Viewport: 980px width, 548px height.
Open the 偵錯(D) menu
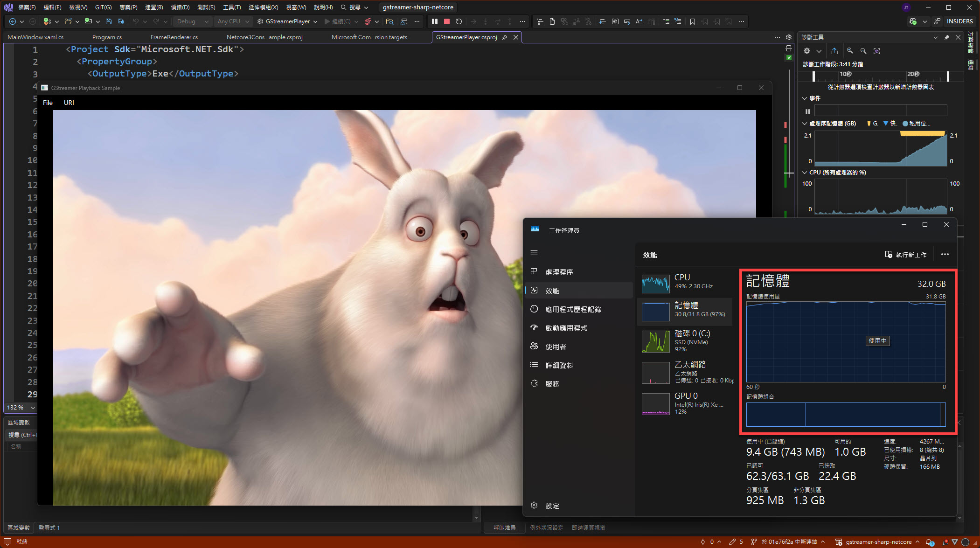pos(180,7)
